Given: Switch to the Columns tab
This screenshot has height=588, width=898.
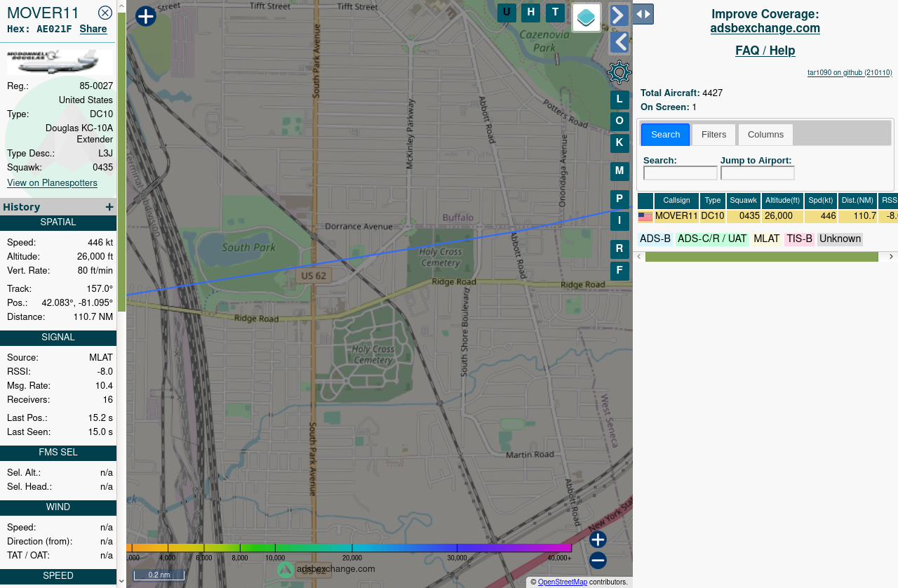Looking at the screenshot, I should click(765, 135).
